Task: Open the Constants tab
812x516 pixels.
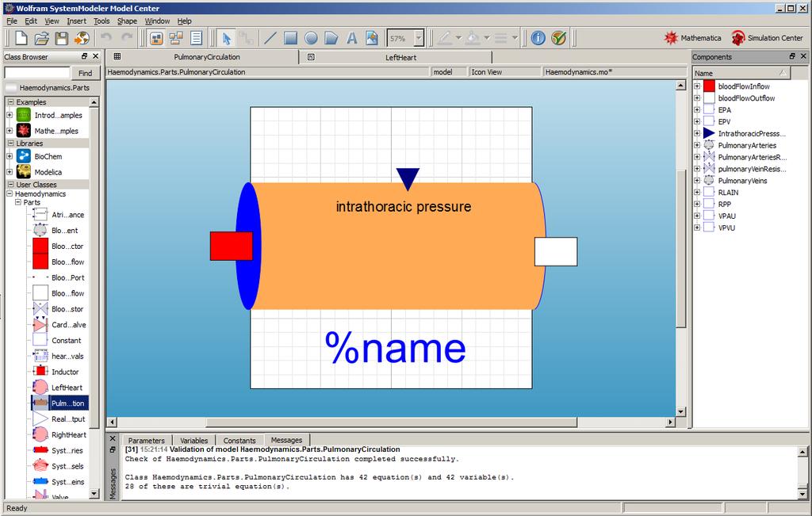Action: pyautogui.click(x=239, y=441)
